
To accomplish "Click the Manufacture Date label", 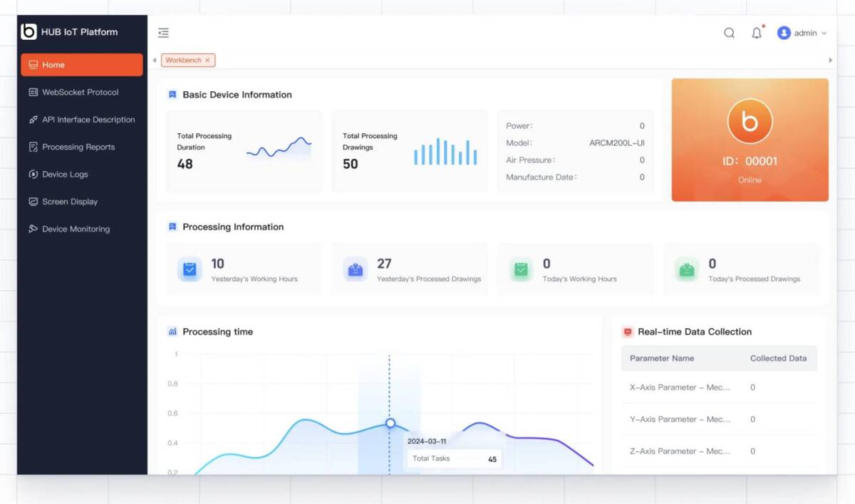I will click(x=541, y=177).
